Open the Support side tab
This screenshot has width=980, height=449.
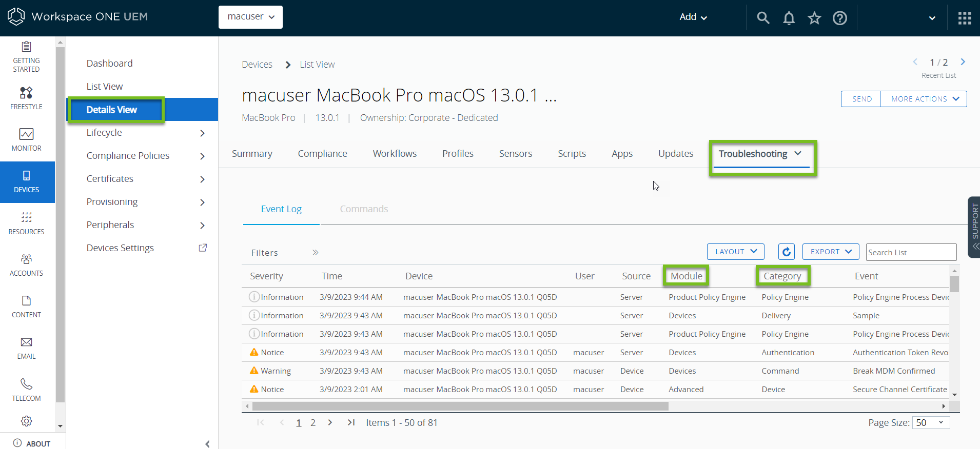tap(974, 227)
